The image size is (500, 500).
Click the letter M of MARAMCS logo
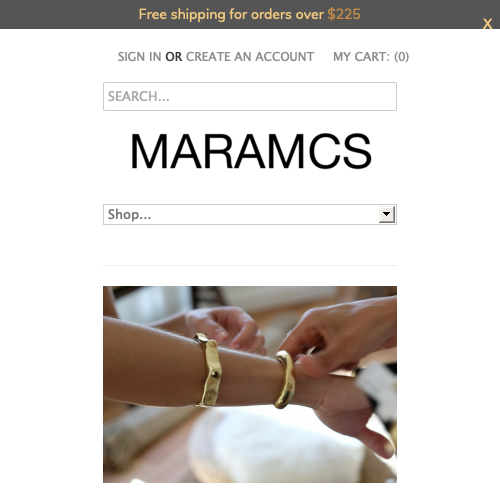point(149,151)
